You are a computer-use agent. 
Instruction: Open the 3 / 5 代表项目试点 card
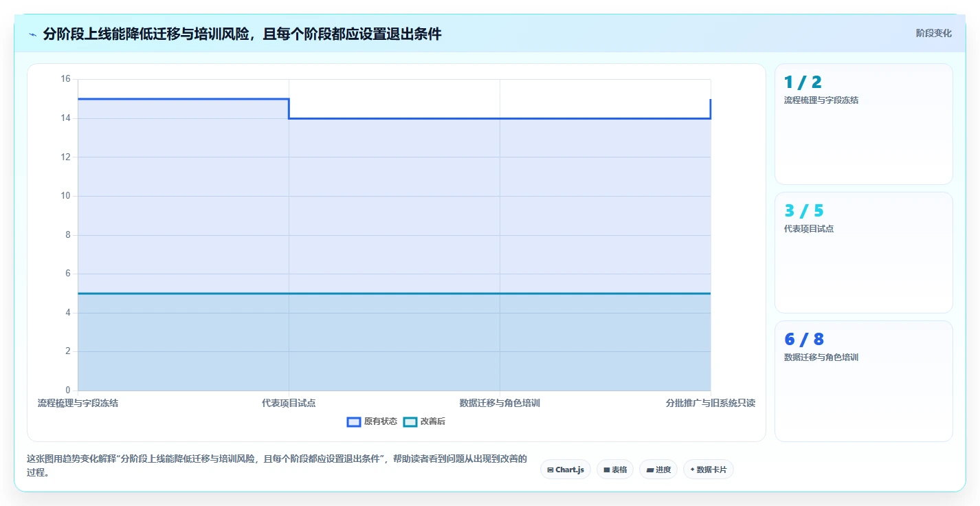[x=864, y=252]
